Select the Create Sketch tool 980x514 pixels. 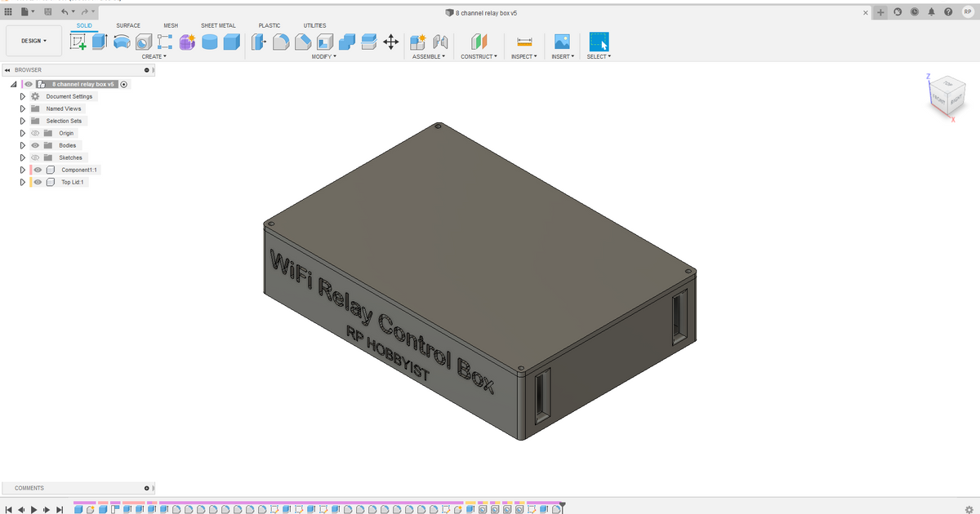78,42
